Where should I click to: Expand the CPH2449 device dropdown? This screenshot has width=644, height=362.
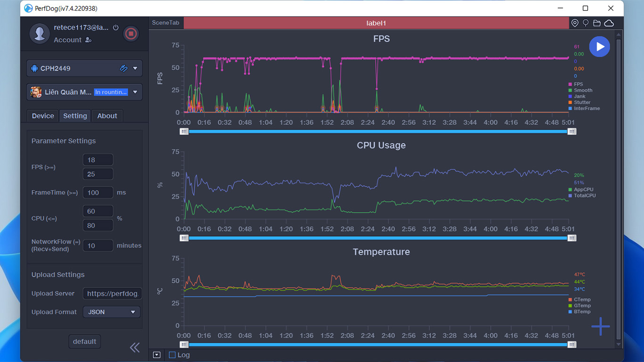84,68
